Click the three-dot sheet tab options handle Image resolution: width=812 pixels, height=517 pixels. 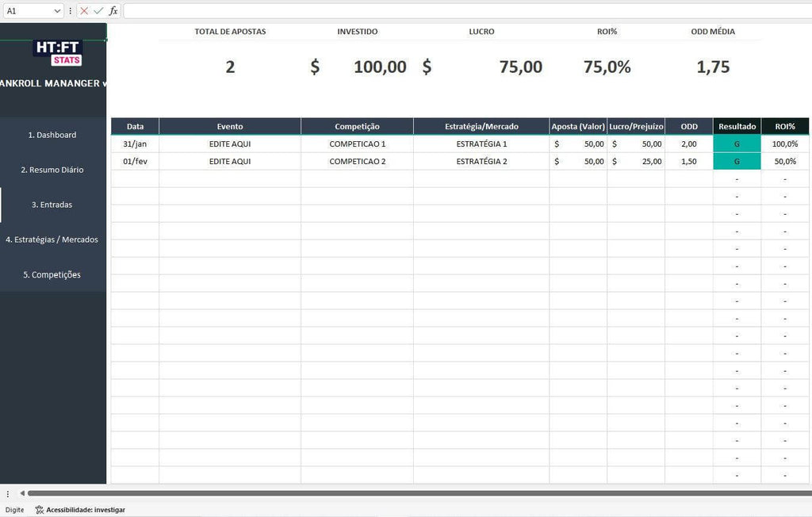pos(8,493)
